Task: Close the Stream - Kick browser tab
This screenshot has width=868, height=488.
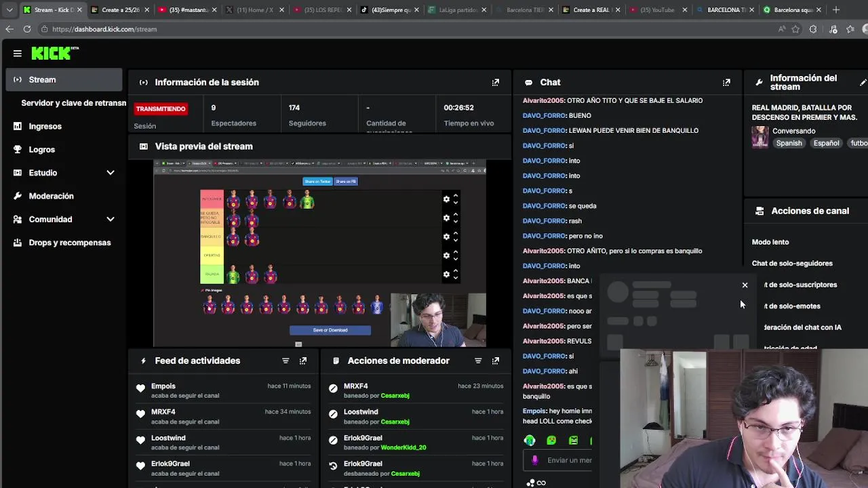Action: pyautogui.click(x=79, y=10)
